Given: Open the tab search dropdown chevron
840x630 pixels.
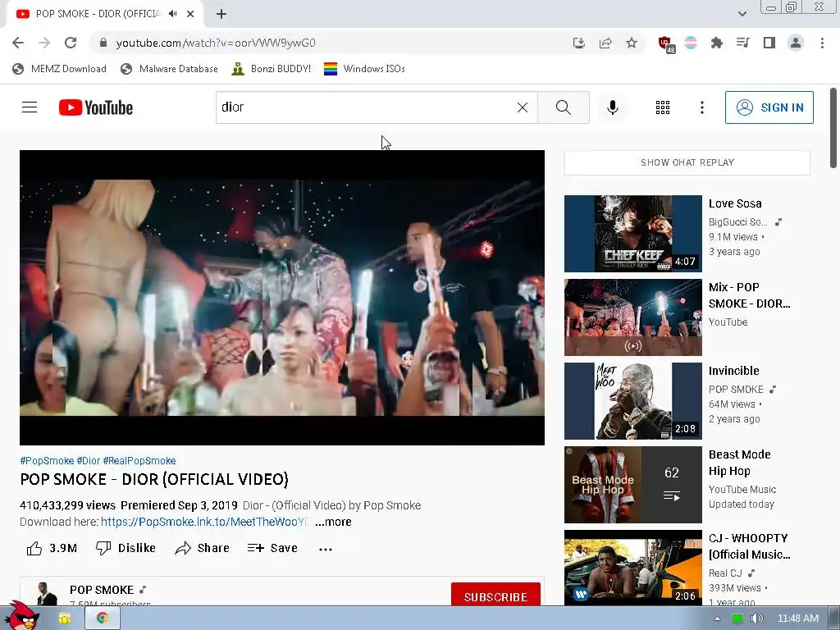Looking at the screenshot, I should 742,14.
